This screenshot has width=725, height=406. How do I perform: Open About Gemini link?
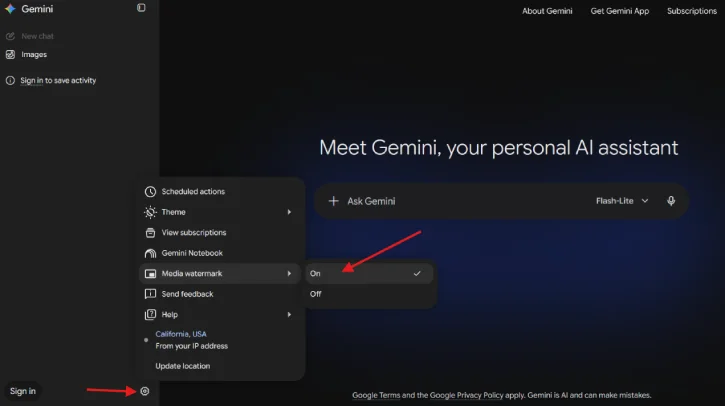click(x=547, y=11)
